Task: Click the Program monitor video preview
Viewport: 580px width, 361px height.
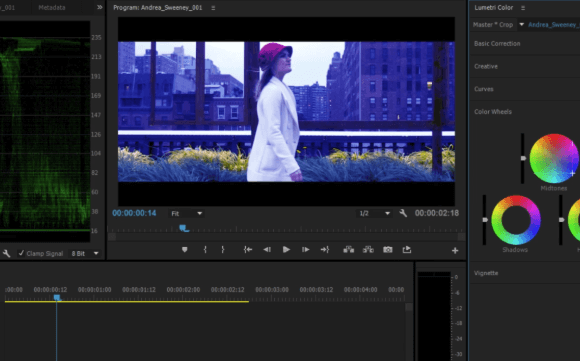Action: [286, 111]
